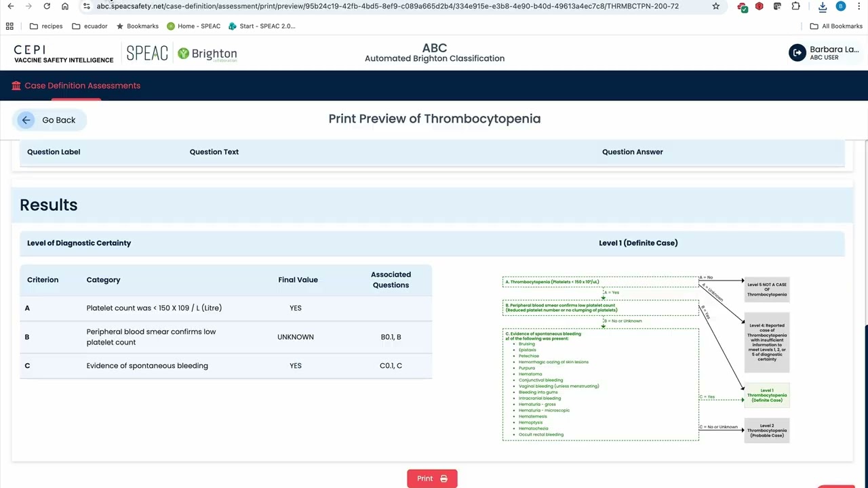Click the Level of Diagnostic Certainty label
The height and width of the screenshot is (488, 868).
click(x=79, y=243)
